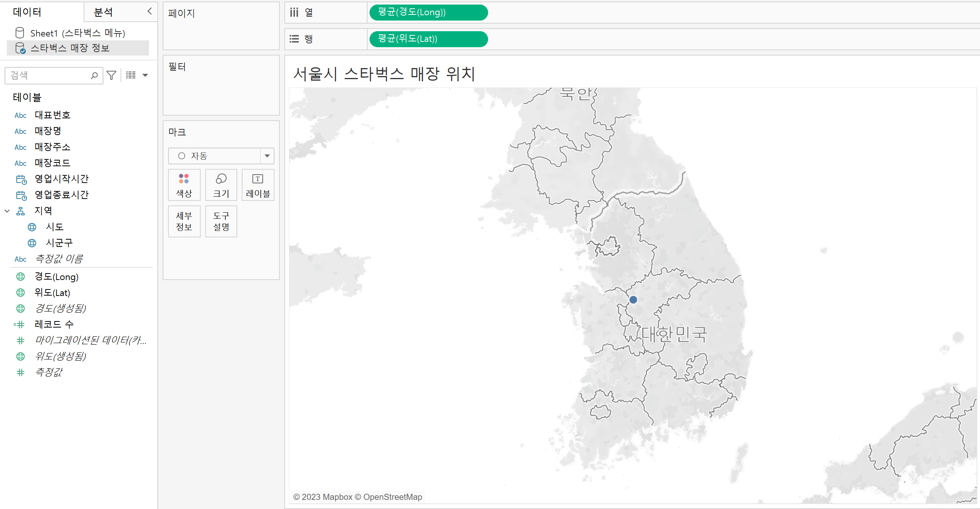
Task: Click the 도구 설명 tooltip marks card
Action: [x=221, y=221]
